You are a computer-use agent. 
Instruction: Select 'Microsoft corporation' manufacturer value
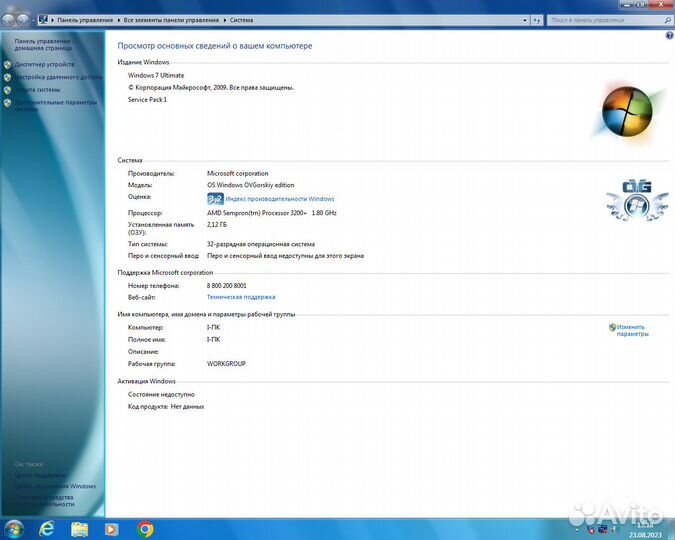tap(238, 174)
